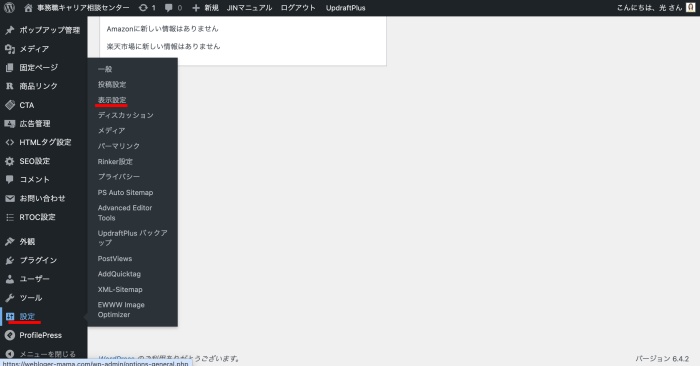The width and height of the screenshot is (700, 366).
Task: Open the comments bubble icon in admin bar
Action: 173,8
